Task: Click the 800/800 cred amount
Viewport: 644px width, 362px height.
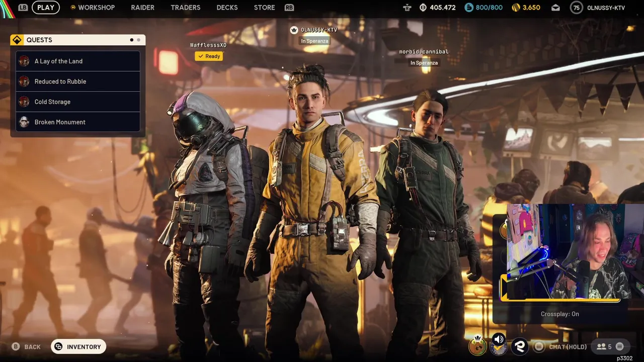Action: point(489,8)
